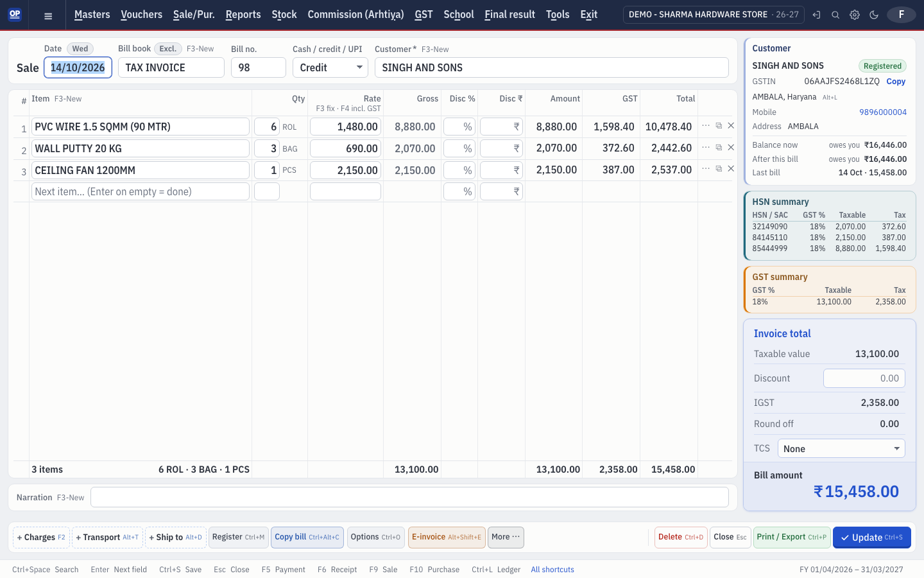The width and height of the screenshot is (924, 578).
Task: Open the Commission (Arhtiya) menu
Action: click(355, 14)
